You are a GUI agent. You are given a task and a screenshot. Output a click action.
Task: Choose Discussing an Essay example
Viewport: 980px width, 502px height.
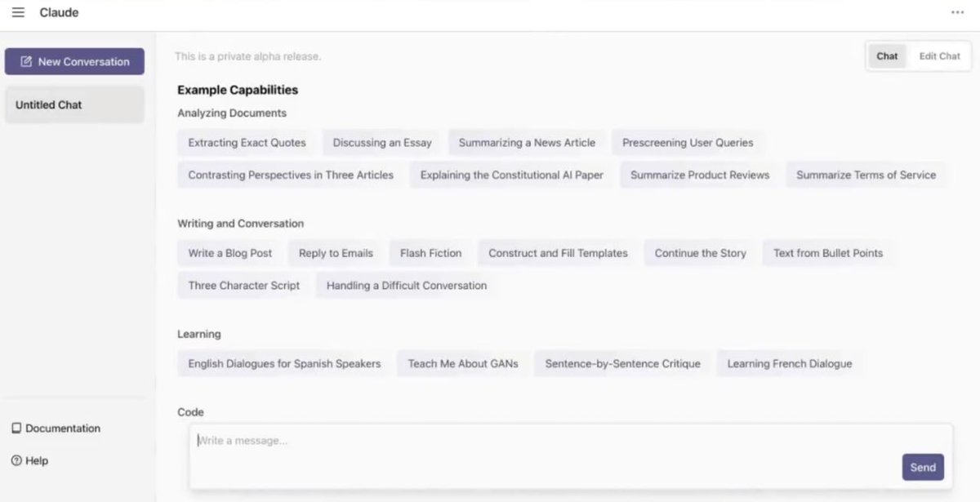(382, 142)
